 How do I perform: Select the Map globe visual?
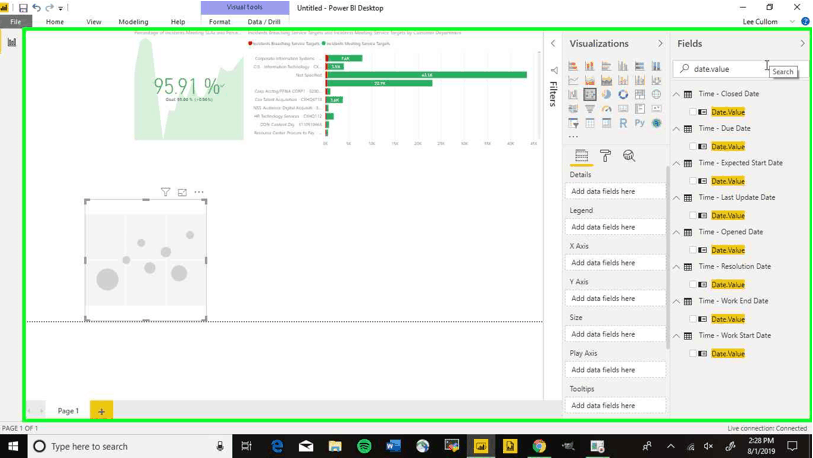click(656, 94)
